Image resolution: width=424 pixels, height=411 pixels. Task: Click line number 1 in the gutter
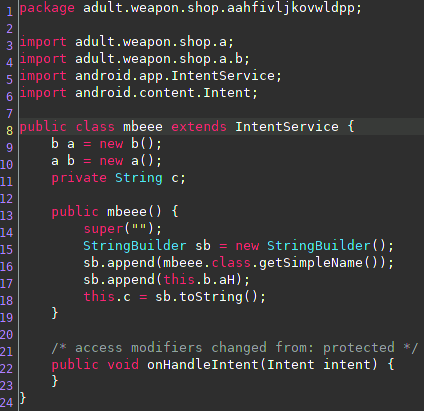coord(9,12)
